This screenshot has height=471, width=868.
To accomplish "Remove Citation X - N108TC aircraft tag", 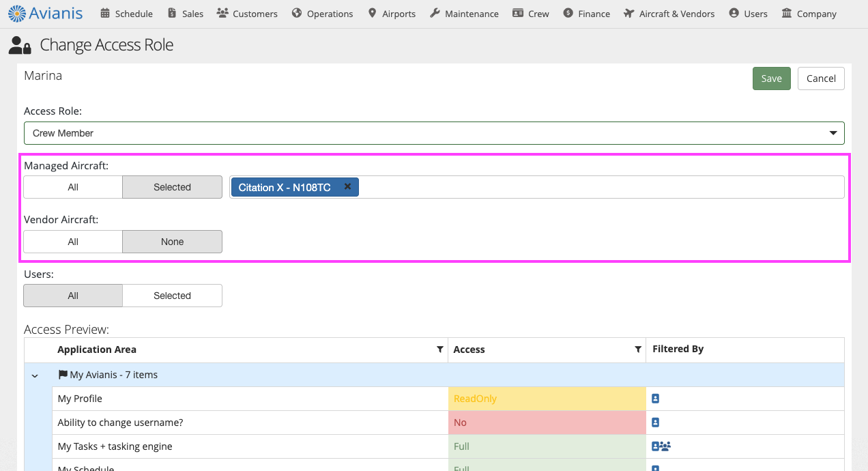I will pyautogui.click(x=347, y=186).
